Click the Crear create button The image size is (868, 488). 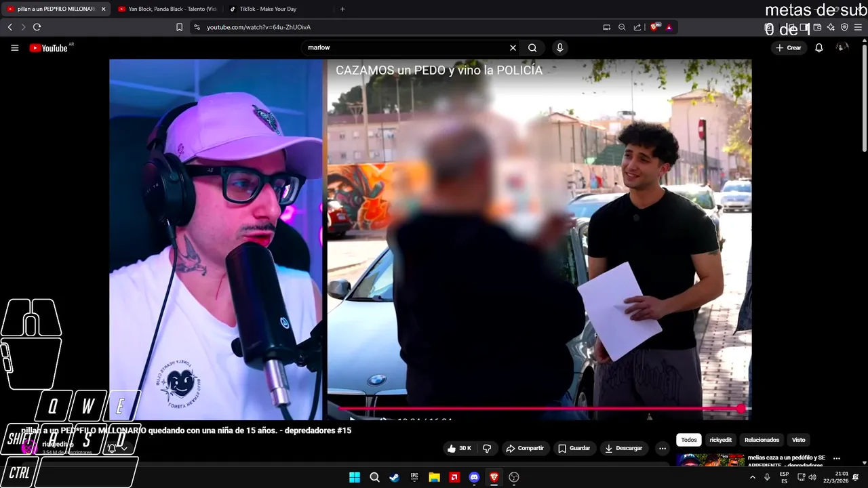tap(789, 48)
